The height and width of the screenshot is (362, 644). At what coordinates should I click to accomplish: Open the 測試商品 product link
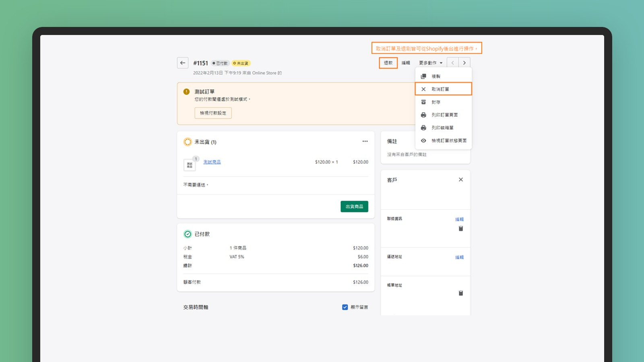[x=212, y=162]
